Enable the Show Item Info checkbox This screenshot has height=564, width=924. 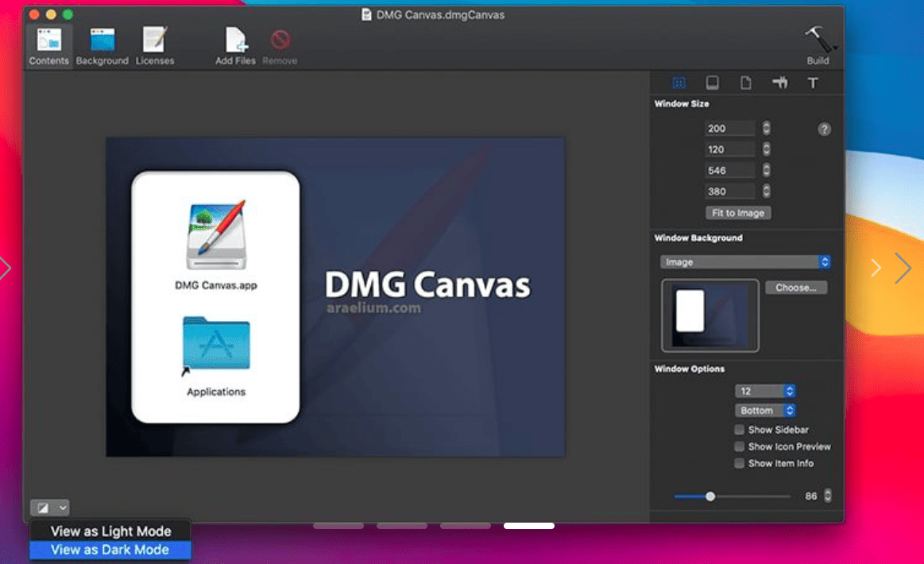point(739,463)
